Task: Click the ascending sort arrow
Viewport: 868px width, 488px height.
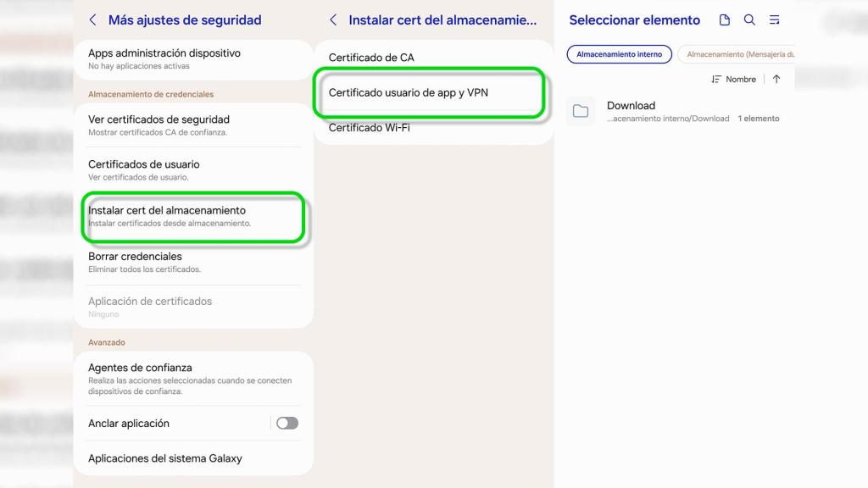Action: tap(776, 79)
